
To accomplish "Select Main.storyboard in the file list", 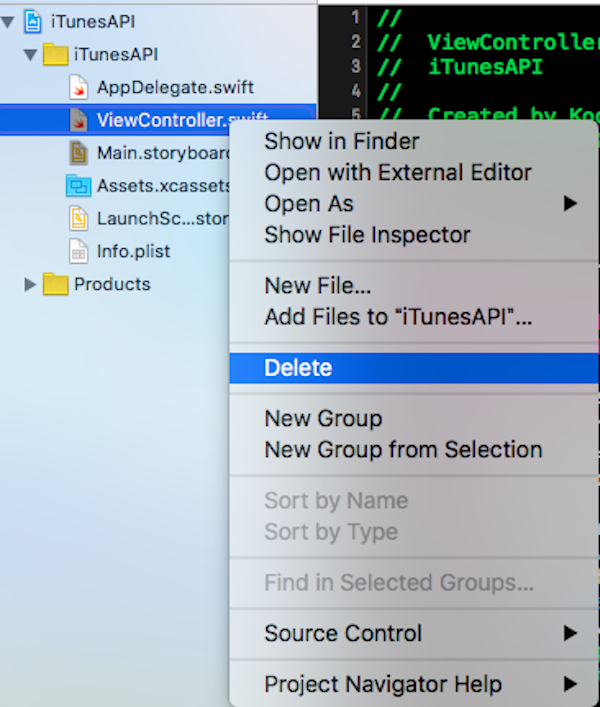I will tap(164, 153).
